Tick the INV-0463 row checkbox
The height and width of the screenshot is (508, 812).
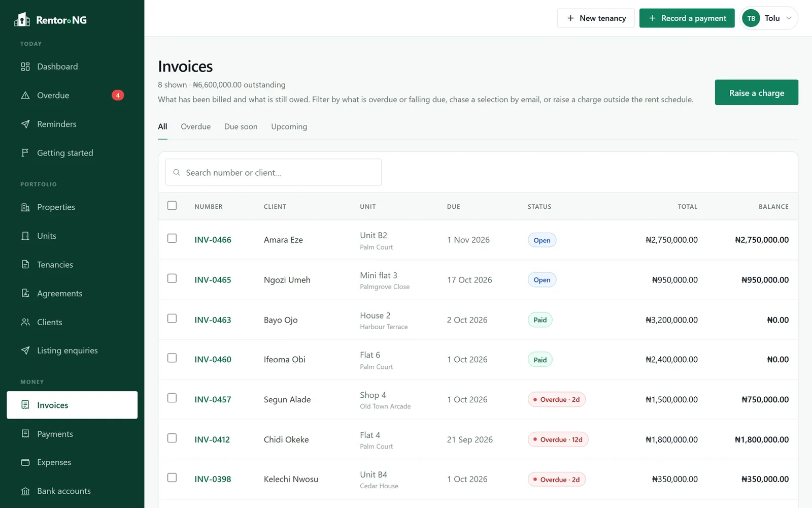172,319
